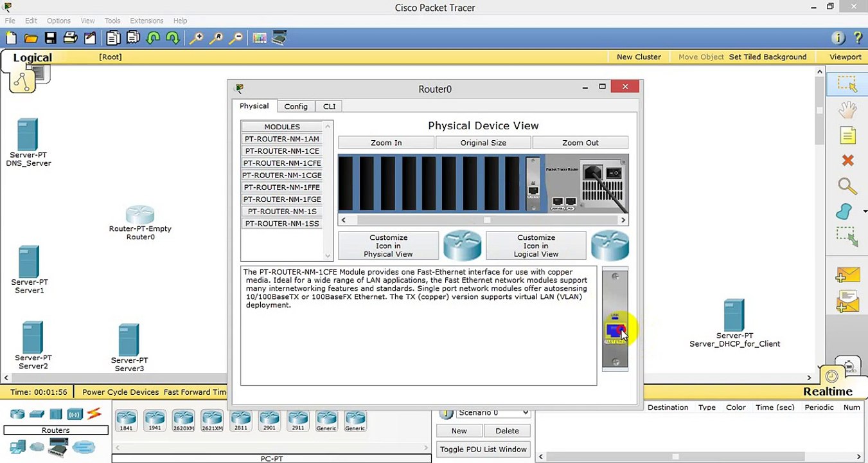Image resolution: width=868 pixels, height=463 pixels.
Task: Select the Physical tab in Router0
Action: click(x=254, y=106)
